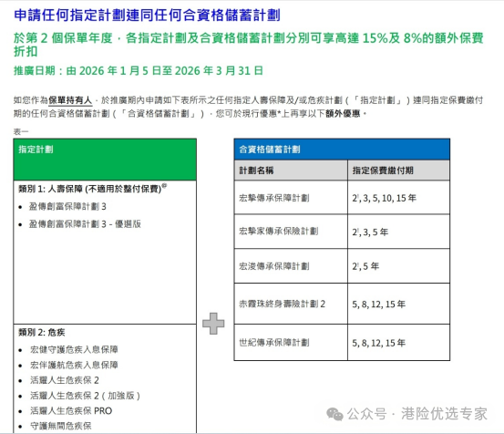The height and width of the screenshot is (434, 504).
Task: Click table cell 宏摯家傳承保險計劃
Action: [291, 232]
